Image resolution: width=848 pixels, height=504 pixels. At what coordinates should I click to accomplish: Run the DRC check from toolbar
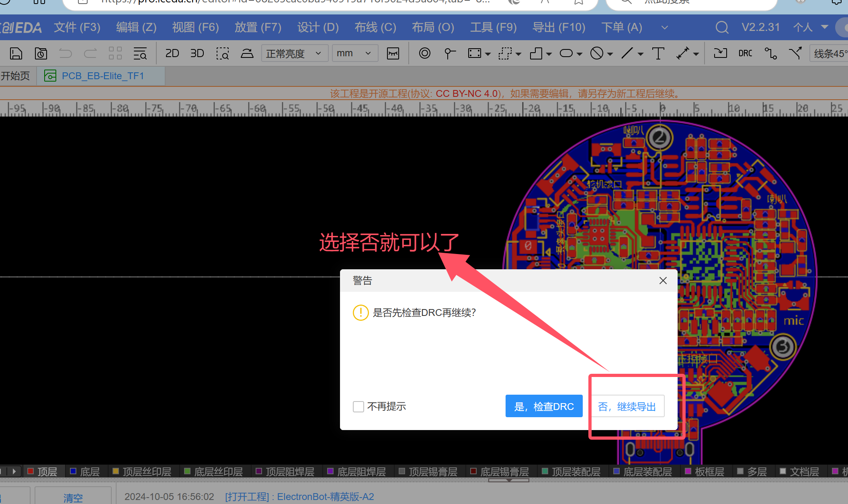pos(746,53)
